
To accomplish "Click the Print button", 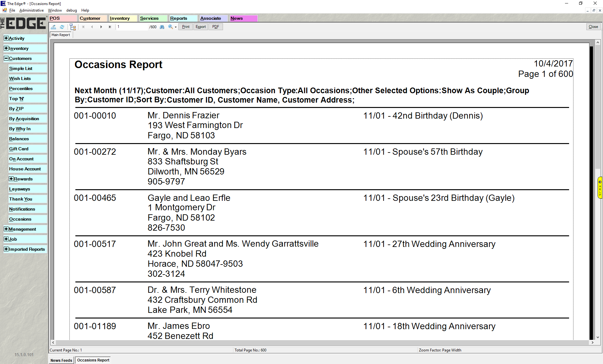I will pyautogui.click(x=186, y=27).
